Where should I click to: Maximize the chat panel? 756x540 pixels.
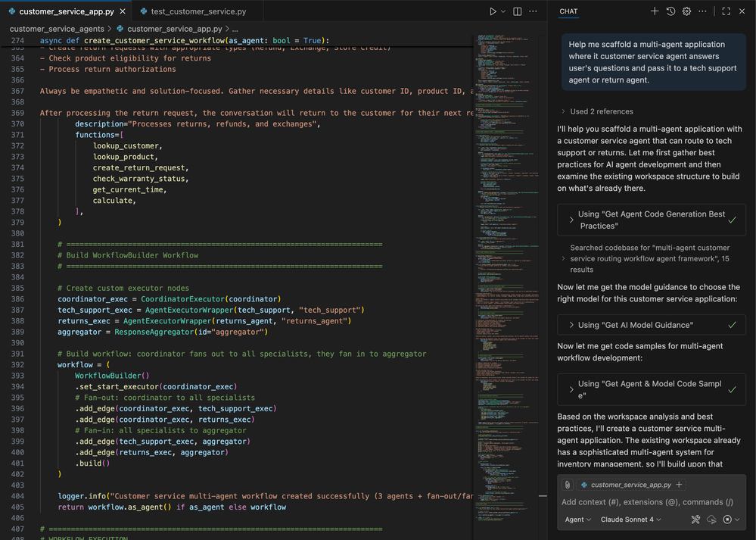tap(726, 11)
